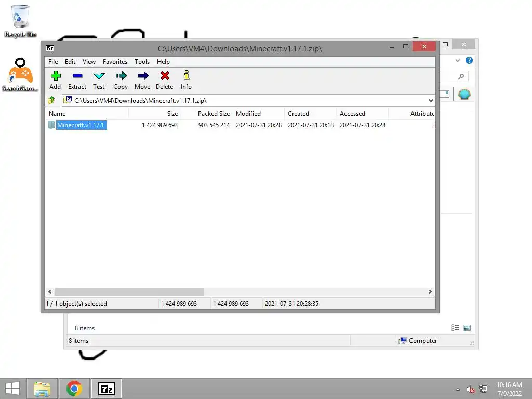Screen dimensions: 532x399
Task: Click the Move toolbar icon
Action: (x=142, y=79)
